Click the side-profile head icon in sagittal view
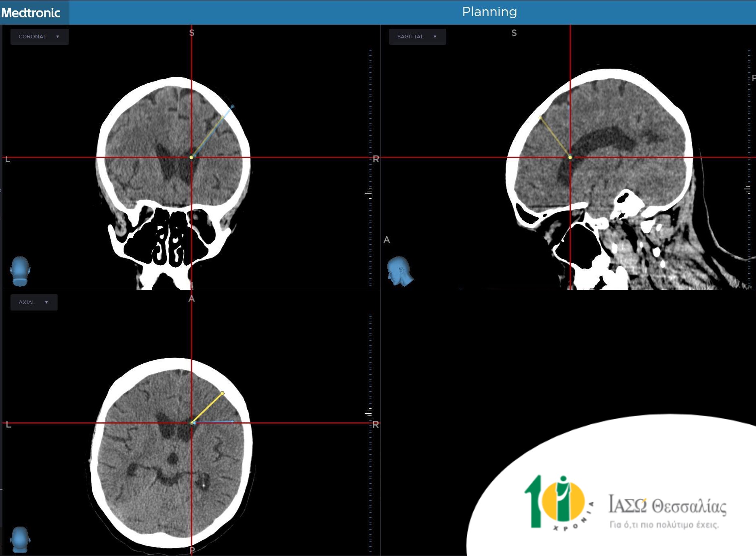 [399, 271]
